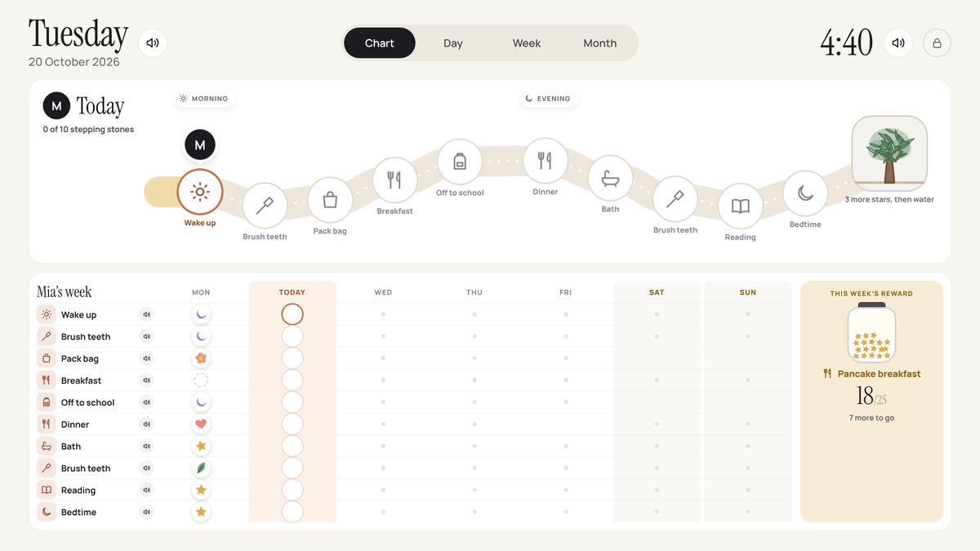Play sound for the Bedtime row
Image resolution: width=980 pixels, height=551 pixels.
[x=146, y=512]
